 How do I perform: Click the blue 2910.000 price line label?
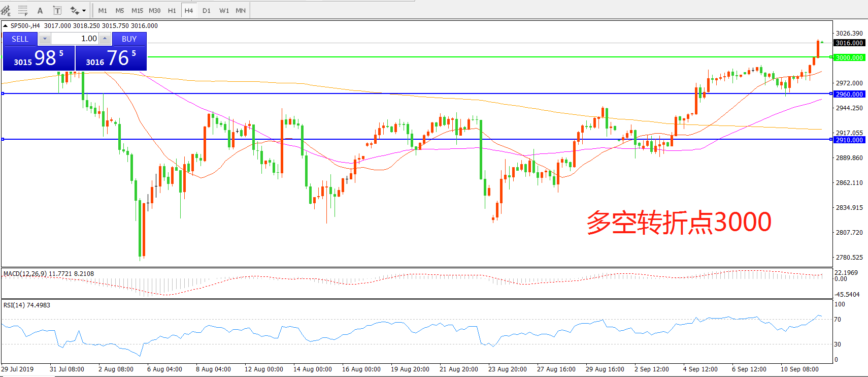tap(849, 140)
